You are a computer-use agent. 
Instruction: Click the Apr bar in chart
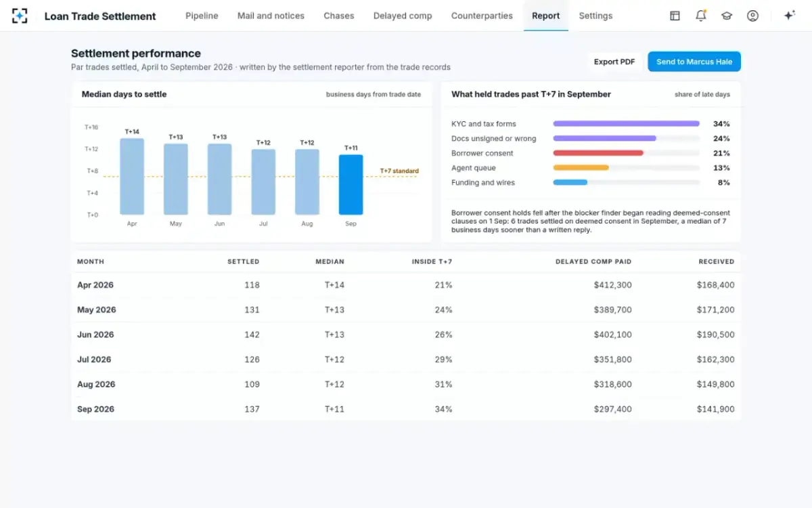pos(132,177)
